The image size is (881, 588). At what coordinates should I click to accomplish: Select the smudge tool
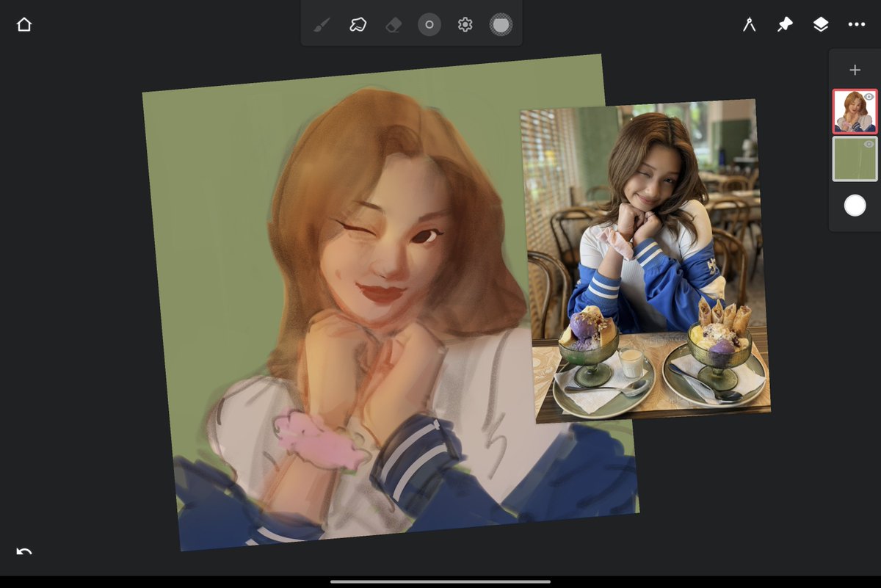tap(358, 25)
